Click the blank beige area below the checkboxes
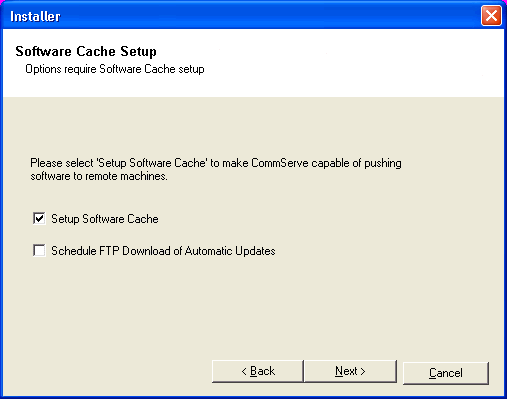This screenshot has height=399, width=507. click(x=253, y=307)
